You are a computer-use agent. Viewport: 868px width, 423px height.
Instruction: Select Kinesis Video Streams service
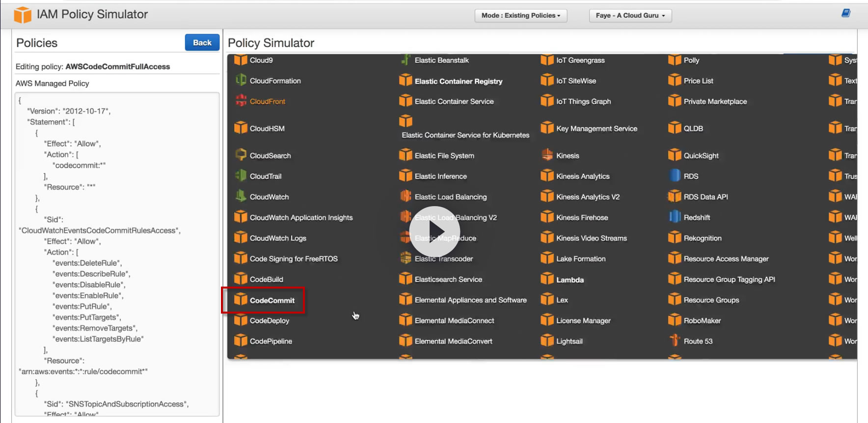(591, 238)
